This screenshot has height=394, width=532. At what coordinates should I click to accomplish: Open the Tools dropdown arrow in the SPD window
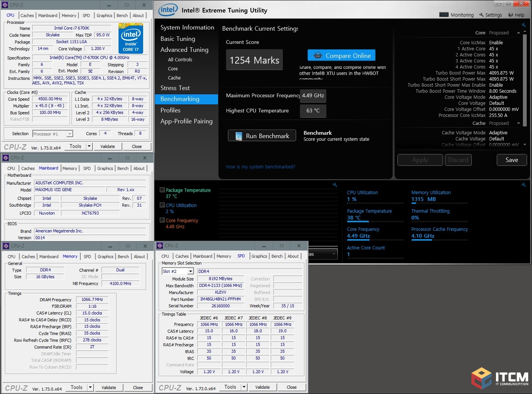pyautogui.click(x=244, y=387)
